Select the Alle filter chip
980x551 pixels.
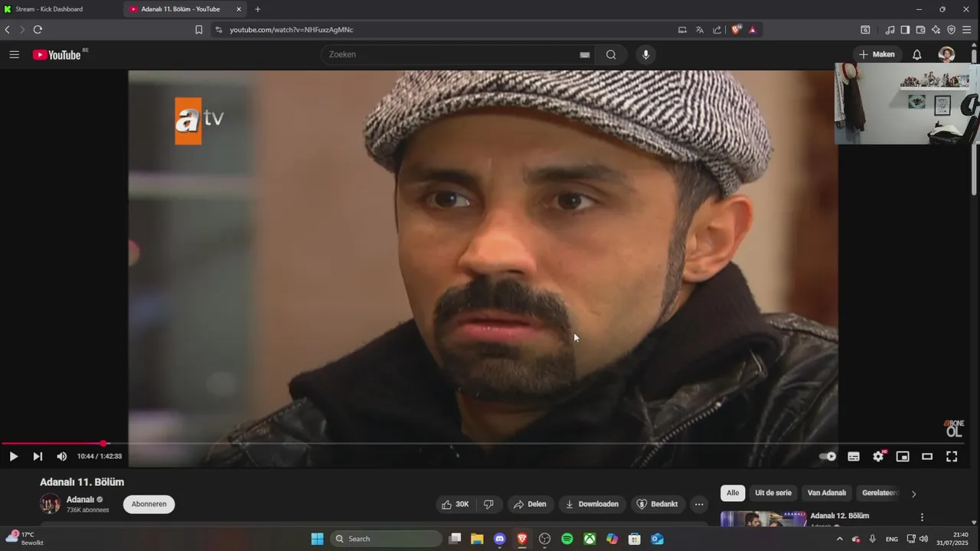pyautogui.click(x=733, y=493)
